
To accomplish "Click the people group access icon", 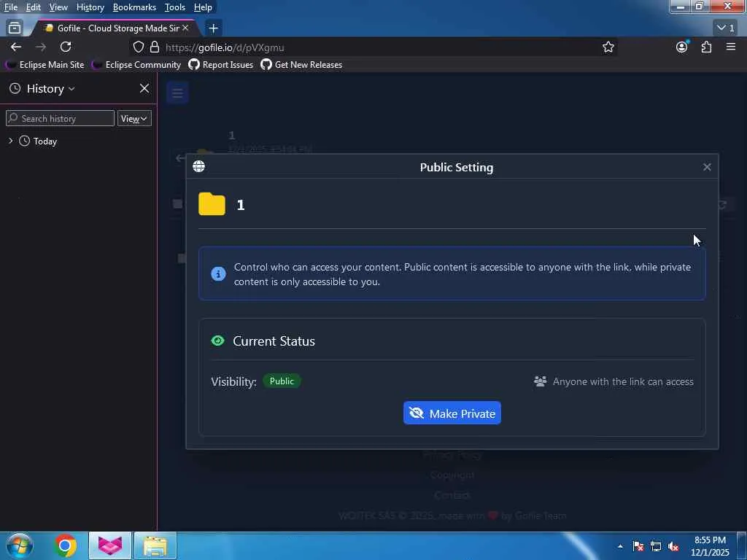I will point(540,381).
